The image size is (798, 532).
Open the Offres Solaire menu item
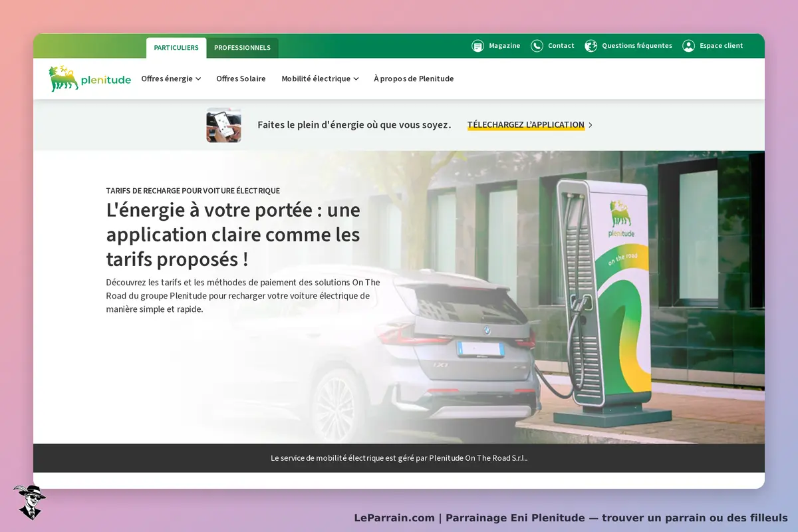click(x=241, y=78)
